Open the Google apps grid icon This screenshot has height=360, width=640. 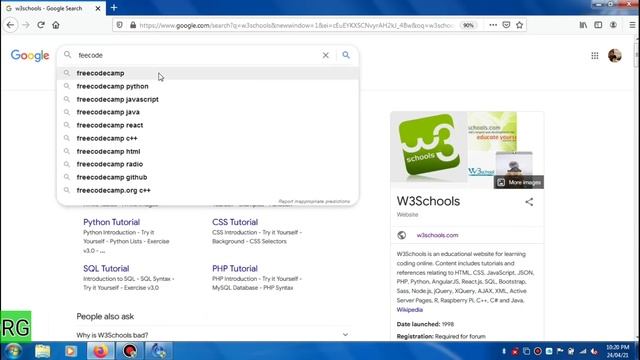pyautogui.click(x=595, y=56)
